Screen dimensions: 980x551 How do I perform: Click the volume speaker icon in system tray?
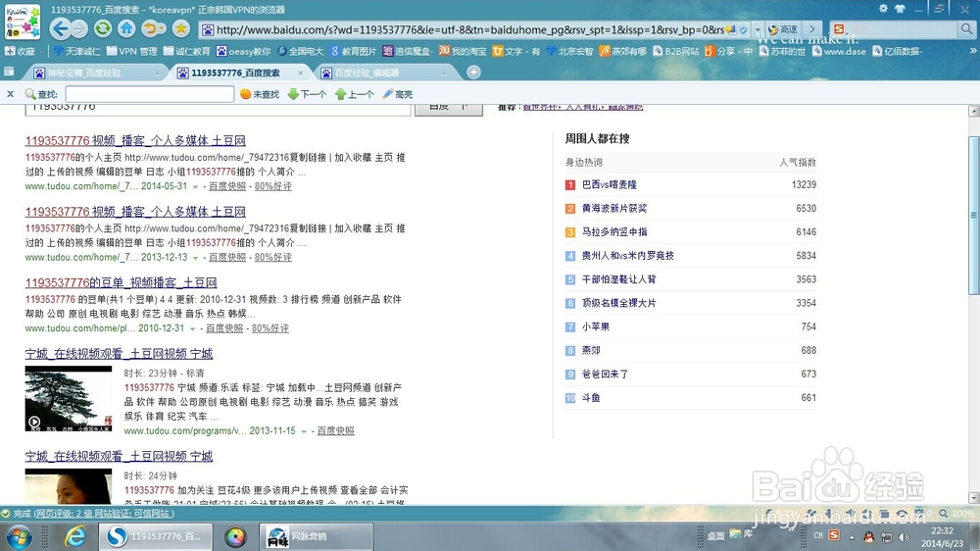904,536
